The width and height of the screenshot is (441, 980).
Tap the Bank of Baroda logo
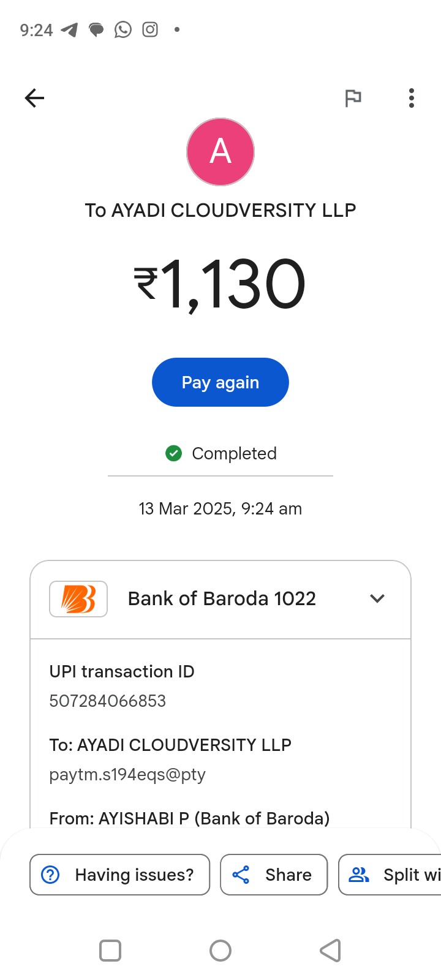click(x=78, y=598)
